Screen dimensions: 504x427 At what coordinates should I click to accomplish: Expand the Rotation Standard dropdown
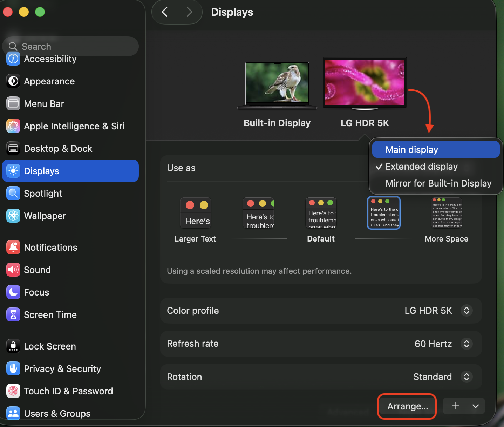coord(466,377)
